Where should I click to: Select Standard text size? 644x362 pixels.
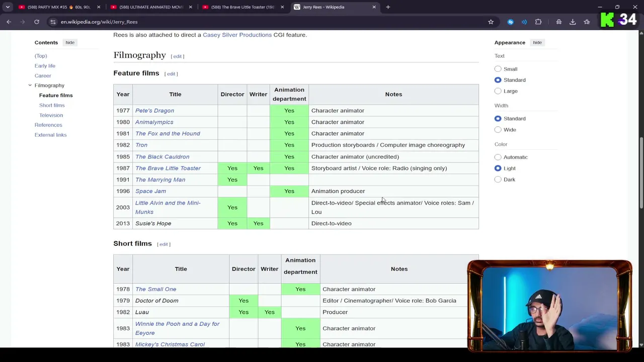(498, 80)
